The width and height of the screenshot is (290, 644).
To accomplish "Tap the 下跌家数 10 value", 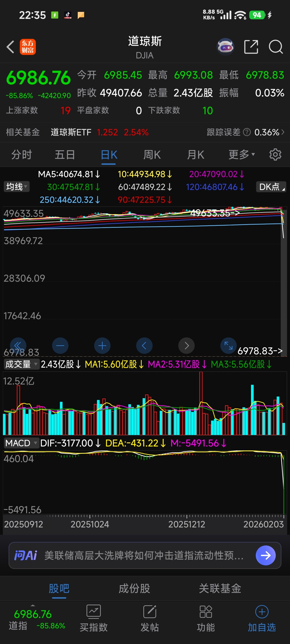I will [208, 110].
